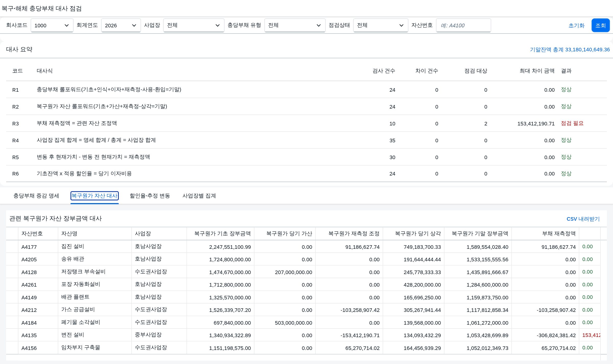The width and height of the screenshot is (613, 364).
Task: Select asset number A4156
Action: [x=29, y=348]
